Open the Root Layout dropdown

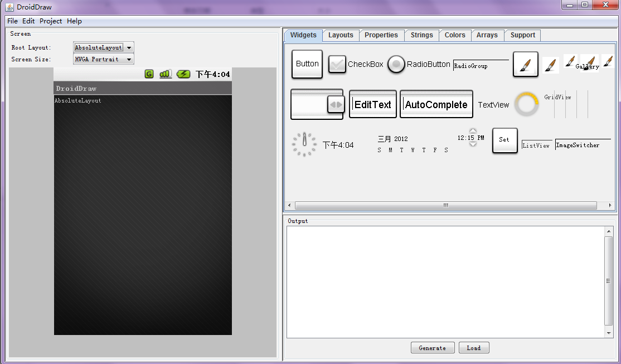104,47
